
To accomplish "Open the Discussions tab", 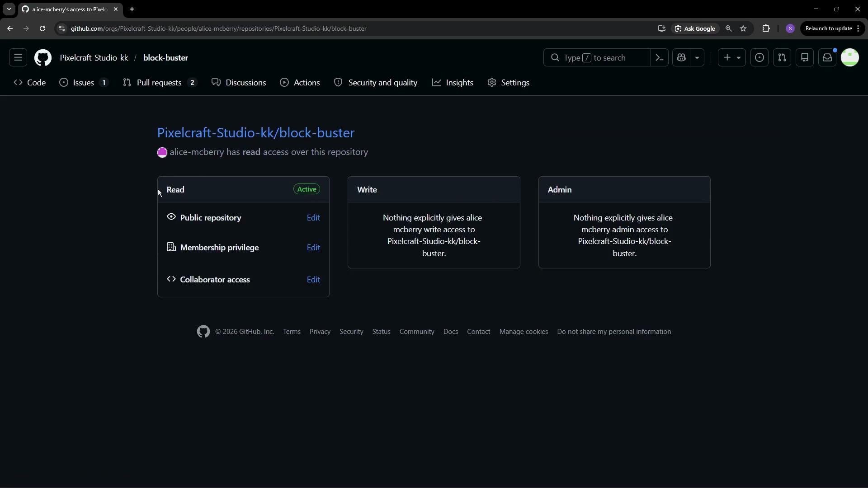I will click(x=239, y=83).
